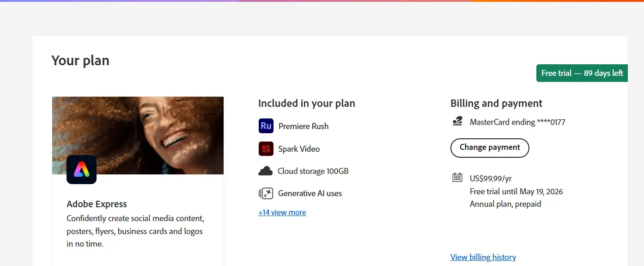Click the US$99.99/yr price text
This screenshot has height=266, width=644.
(491, 179)
